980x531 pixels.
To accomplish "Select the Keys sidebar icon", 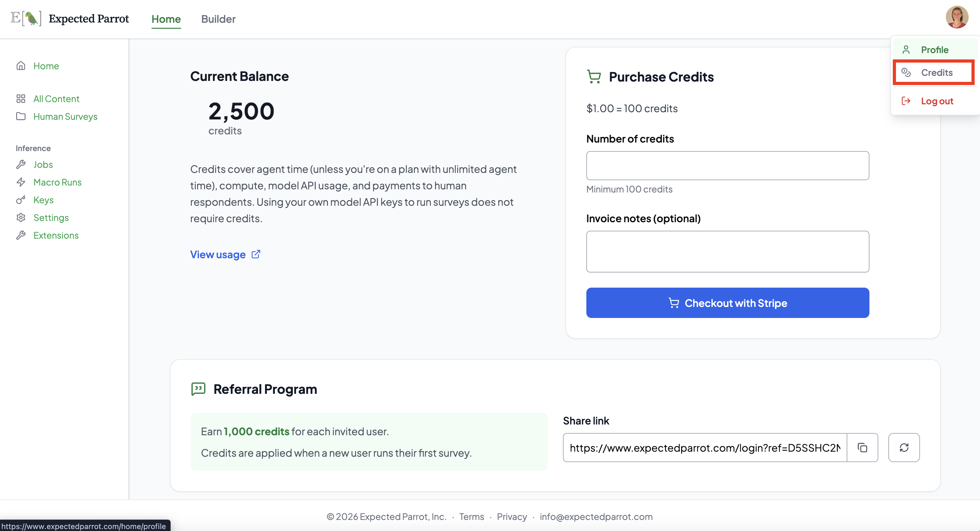I will (x=21, y=200).
